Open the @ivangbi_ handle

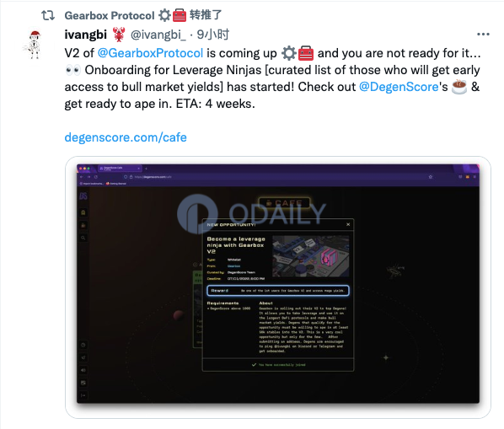[x=158, y=35]
